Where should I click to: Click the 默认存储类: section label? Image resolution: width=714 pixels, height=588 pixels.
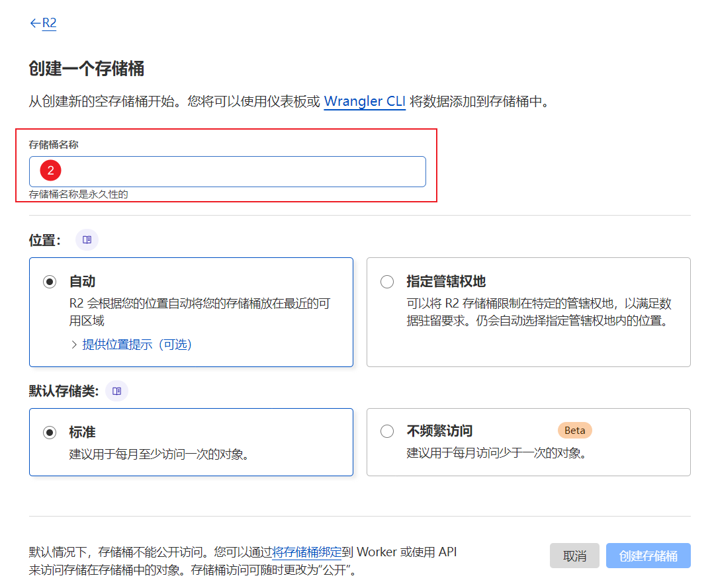pos(64,391)
